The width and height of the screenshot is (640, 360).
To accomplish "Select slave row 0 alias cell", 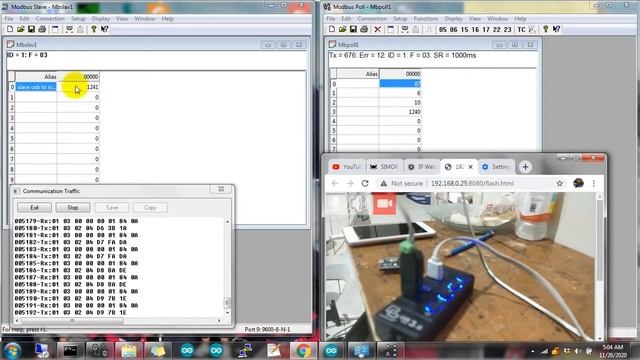I will tap(36, 87).
